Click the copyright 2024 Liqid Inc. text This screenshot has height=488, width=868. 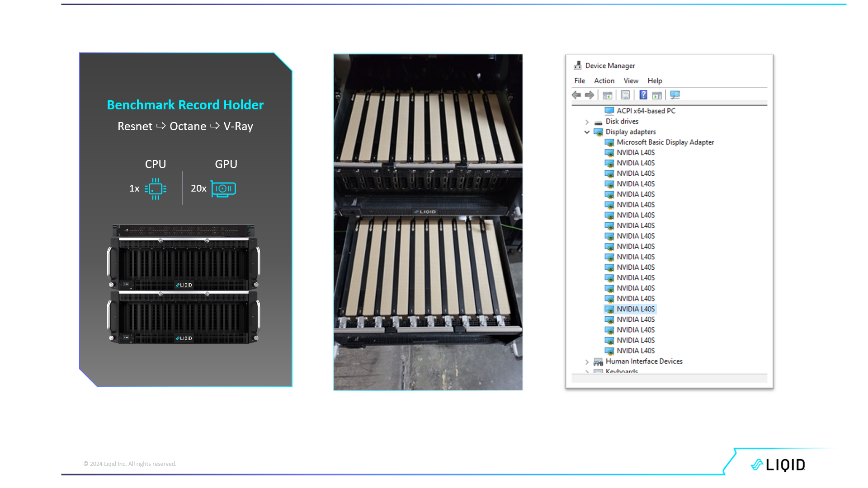(130, 464)
